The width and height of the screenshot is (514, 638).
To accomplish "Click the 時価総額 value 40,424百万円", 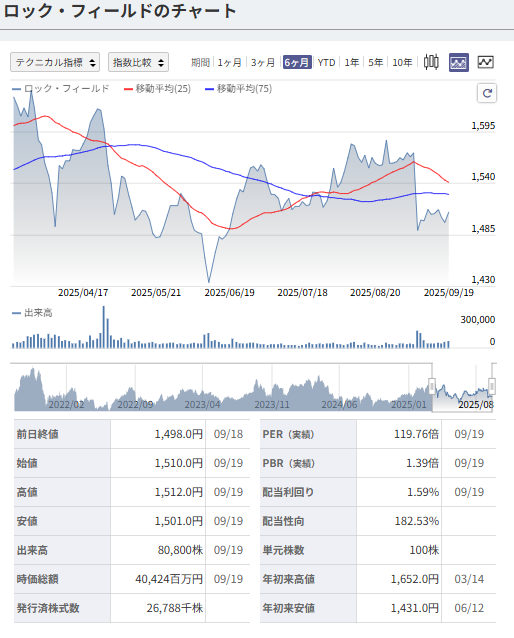I will pyautogui.click(x=169, y=579).
